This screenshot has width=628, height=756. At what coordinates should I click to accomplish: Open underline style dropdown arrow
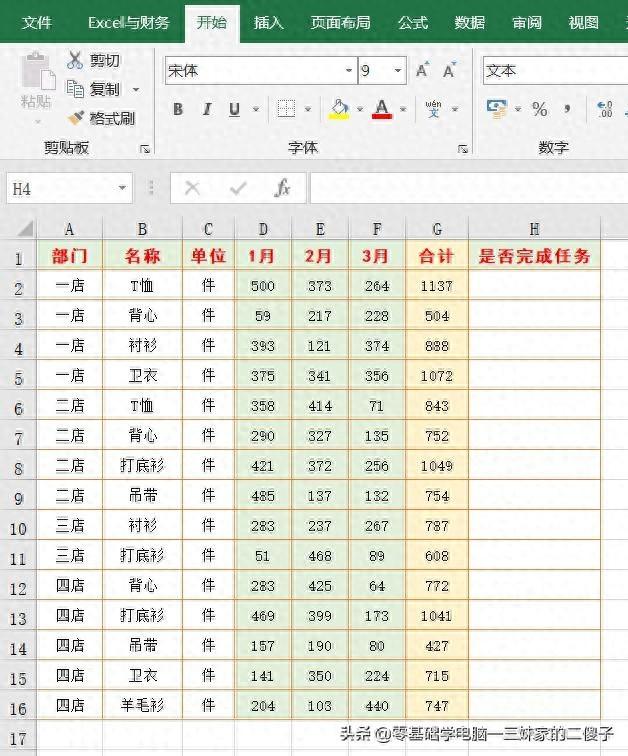[x=256, y=109]
